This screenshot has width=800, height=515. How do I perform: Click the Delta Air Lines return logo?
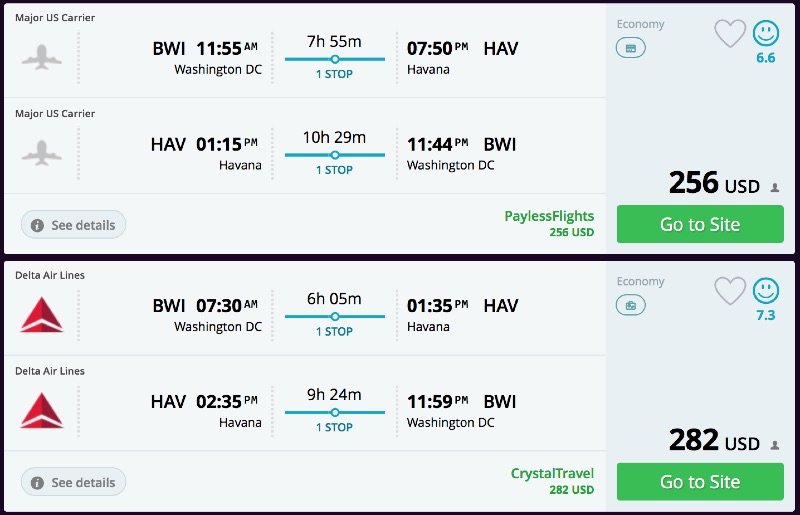(42, 410)
